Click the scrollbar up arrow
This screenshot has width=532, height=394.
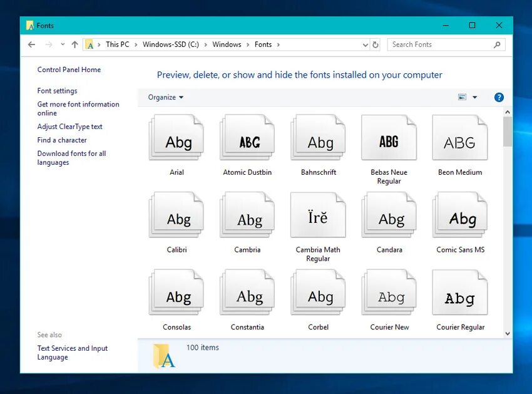[508, 112]
